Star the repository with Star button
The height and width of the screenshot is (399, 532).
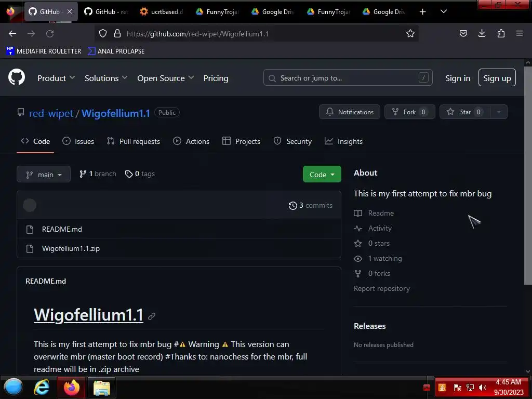465,112
